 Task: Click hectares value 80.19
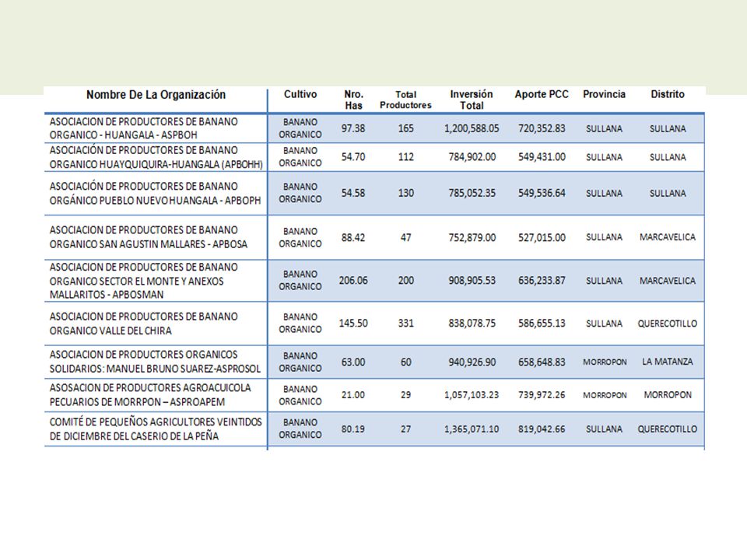353,429
